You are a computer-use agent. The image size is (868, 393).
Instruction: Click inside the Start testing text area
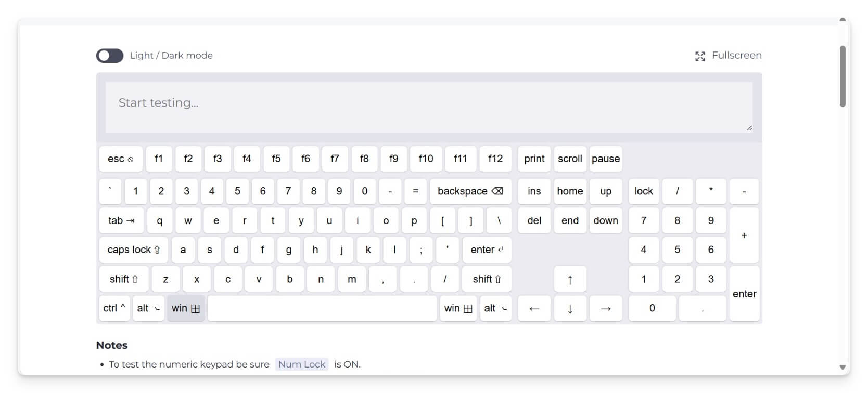[429, 107]
